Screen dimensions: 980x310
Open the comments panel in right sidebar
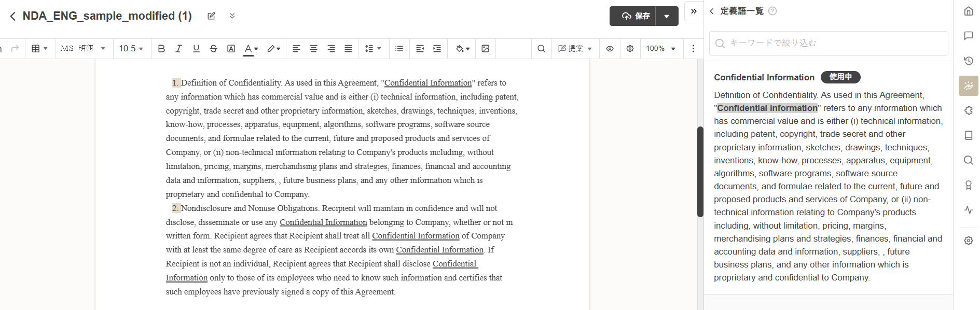click(968, 36)
